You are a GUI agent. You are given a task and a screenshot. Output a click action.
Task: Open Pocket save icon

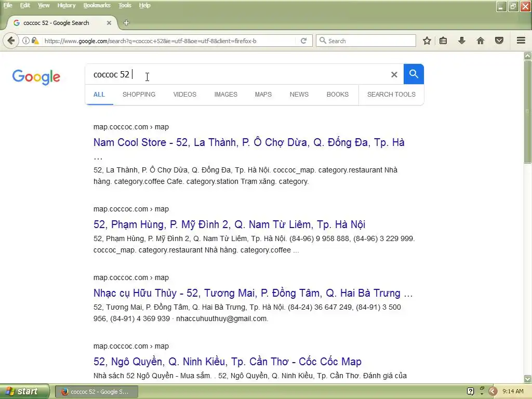[499, 41]
